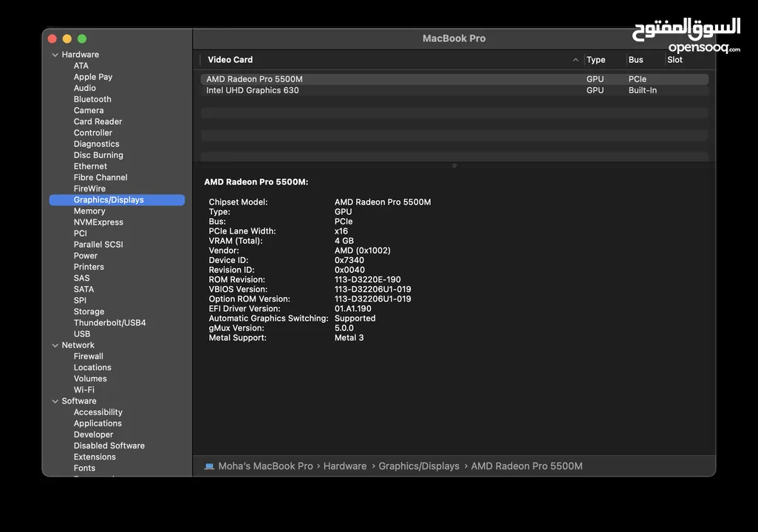
Task: Select Parallel SCSI in the sidebar
Action: pos(98,245)
